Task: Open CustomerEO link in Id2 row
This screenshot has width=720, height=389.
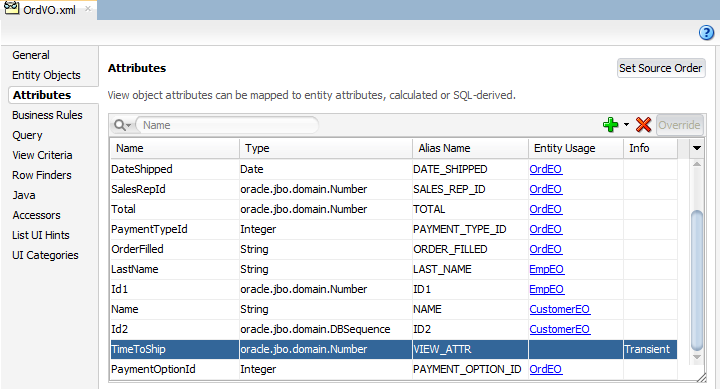Action: [559, 329]
